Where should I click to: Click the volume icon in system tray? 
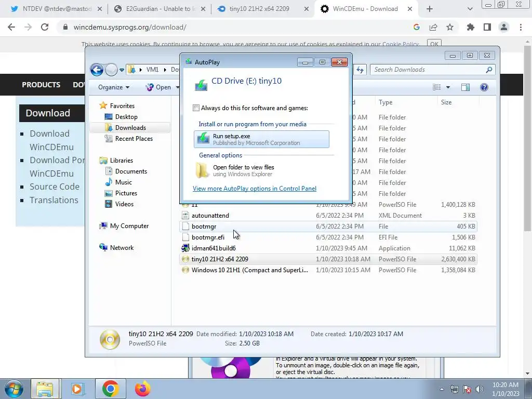click(x=480, y=389)
